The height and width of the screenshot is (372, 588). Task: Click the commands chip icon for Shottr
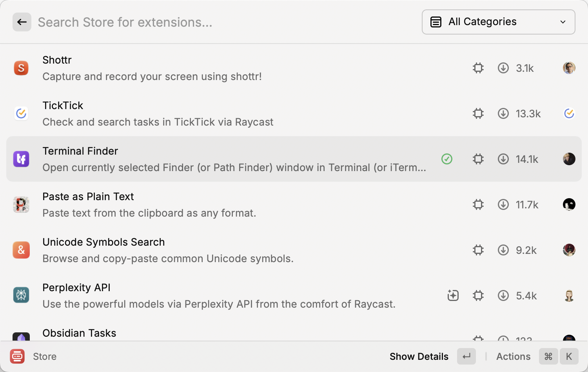pyautogui.click(x=478, y=68)
